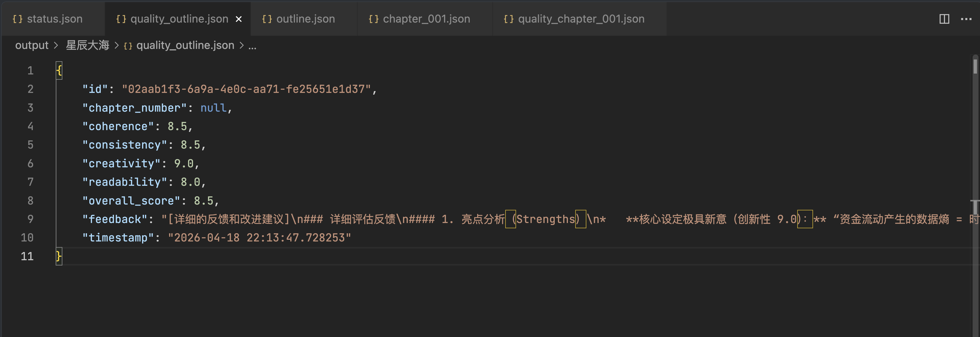
Task: Open the More Actions ellipsis menu
Action: click(966, 19)
